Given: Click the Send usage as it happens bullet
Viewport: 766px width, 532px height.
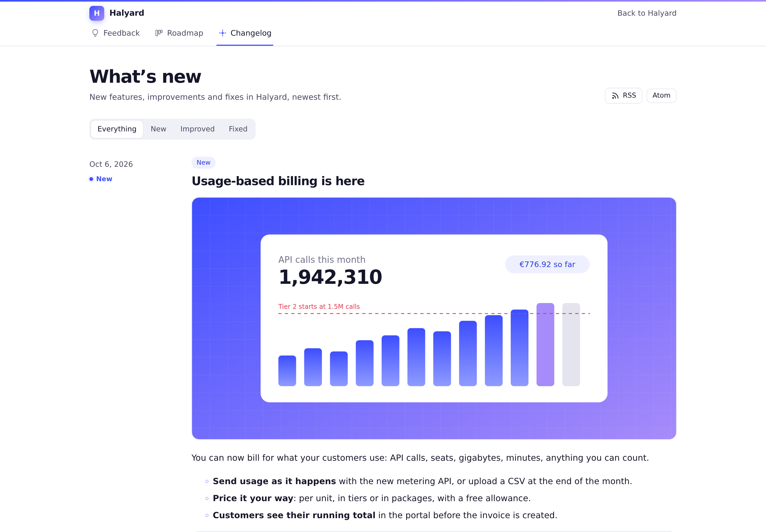Looking at the screenshot, I should click(x=422, y=481).
